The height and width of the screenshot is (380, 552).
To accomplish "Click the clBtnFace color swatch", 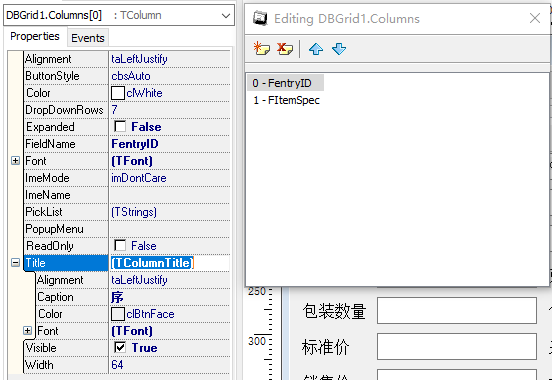I will pos(118,314).
